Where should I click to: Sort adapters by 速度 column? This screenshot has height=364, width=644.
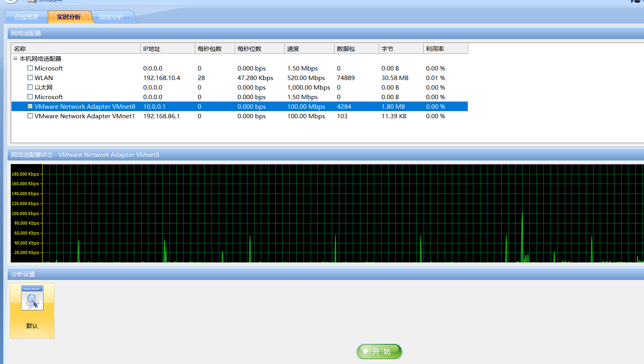click(309, 49)
